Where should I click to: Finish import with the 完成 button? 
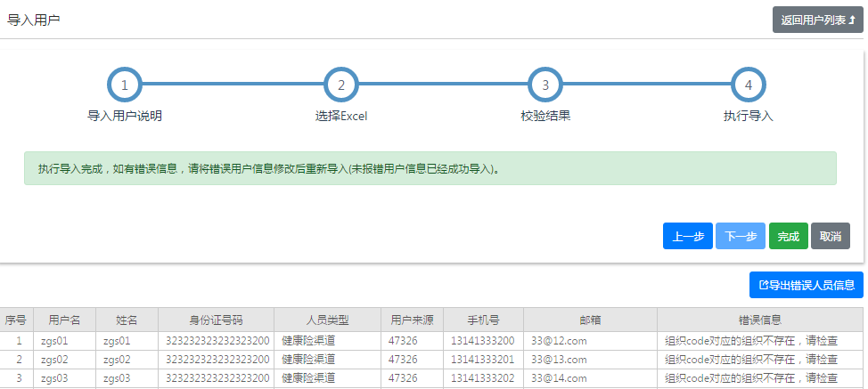coord(789,236)
